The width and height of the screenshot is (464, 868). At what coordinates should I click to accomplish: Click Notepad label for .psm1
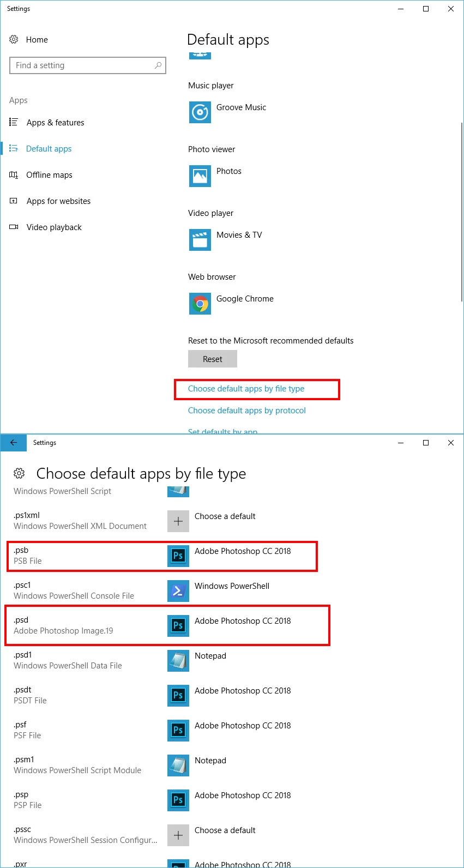pos(210,761)
